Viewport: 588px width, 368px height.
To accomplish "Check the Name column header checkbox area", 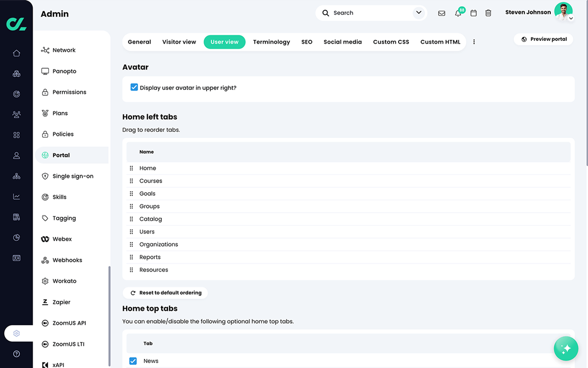I will point(131,152).
